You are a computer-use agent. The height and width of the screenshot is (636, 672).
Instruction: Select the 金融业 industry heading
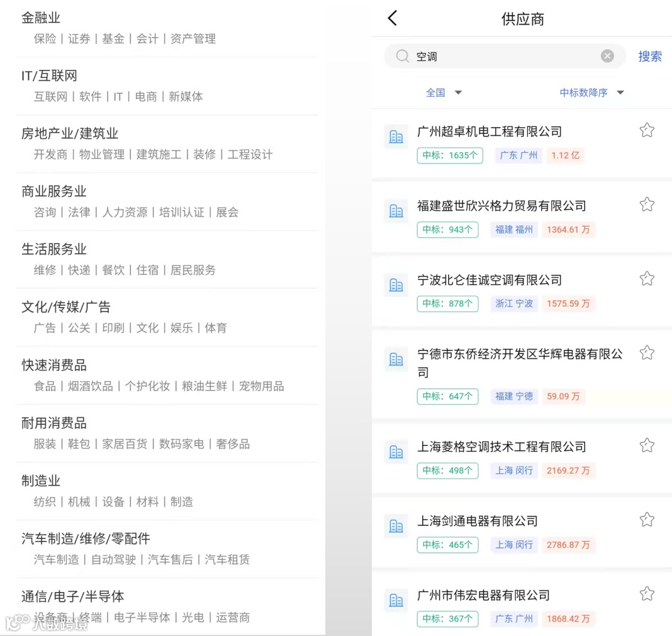click(x=41, y=18)
